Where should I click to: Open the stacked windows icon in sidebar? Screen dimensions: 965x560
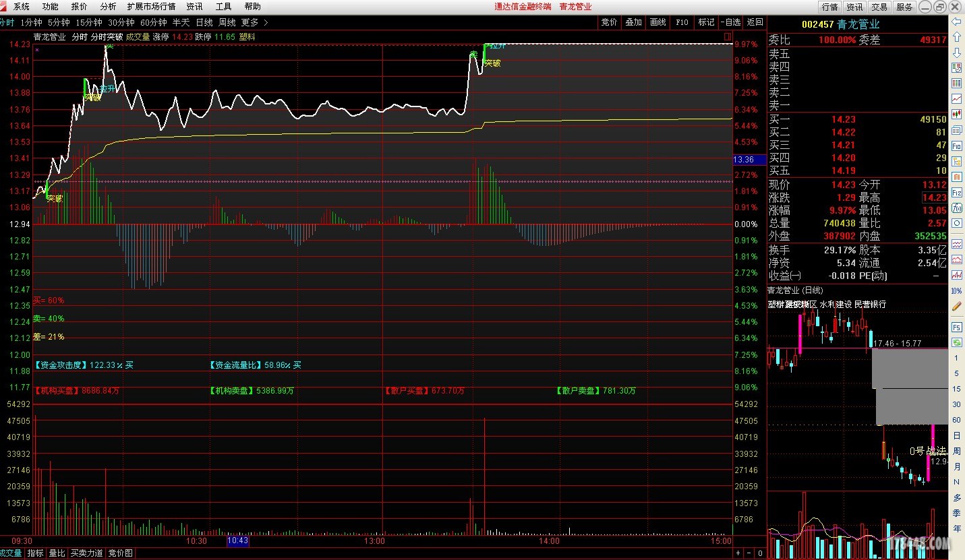point(956,130)
